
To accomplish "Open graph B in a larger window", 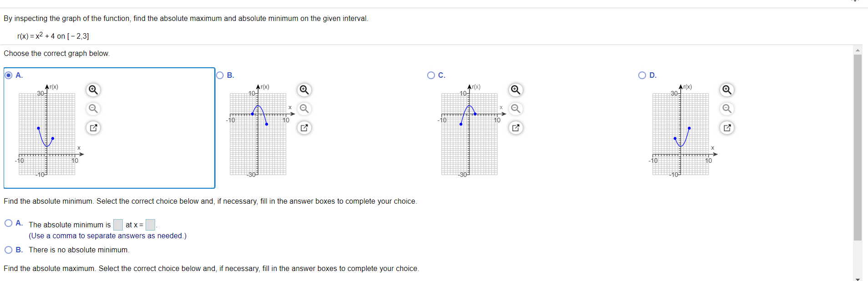I will (304, 128).
